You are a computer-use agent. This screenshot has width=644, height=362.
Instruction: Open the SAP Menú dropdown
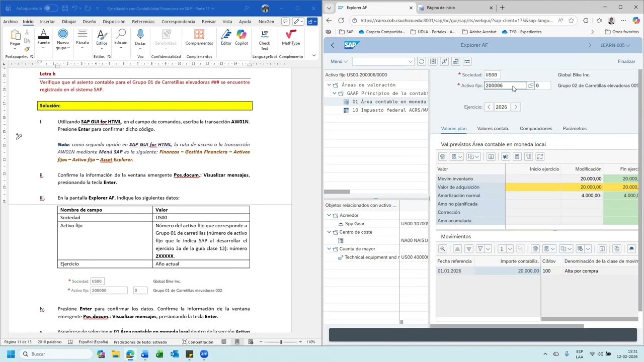(339, 61)
